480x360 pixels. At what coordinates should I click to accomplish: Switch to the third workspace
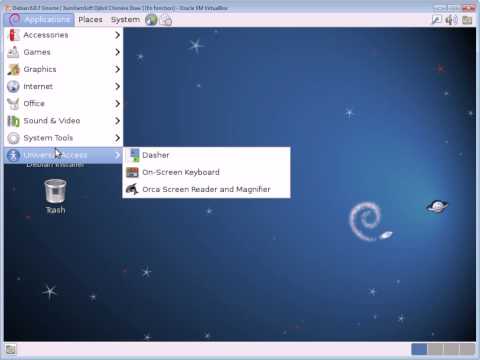click(451, 349)
